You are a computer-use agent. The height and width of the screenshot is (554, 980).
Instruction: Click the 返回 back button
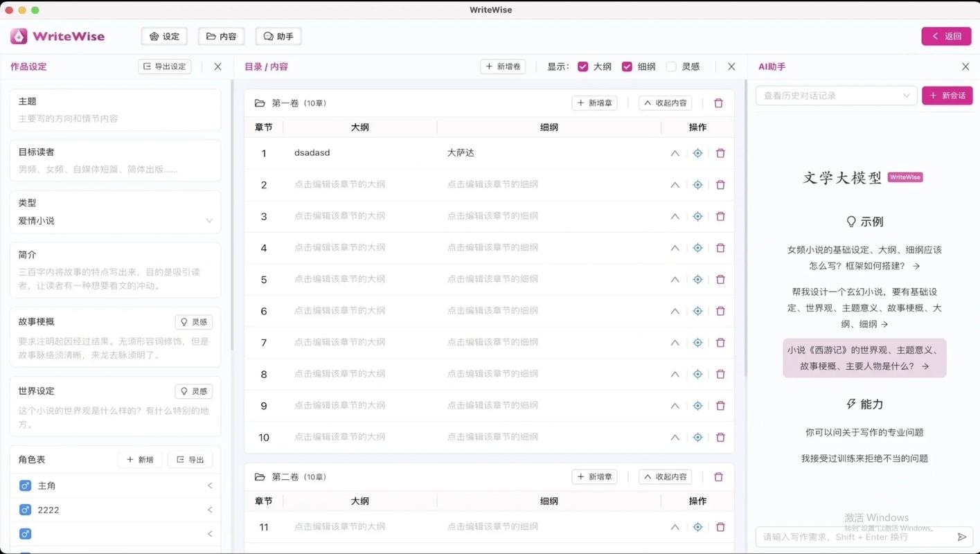point(946,36)
